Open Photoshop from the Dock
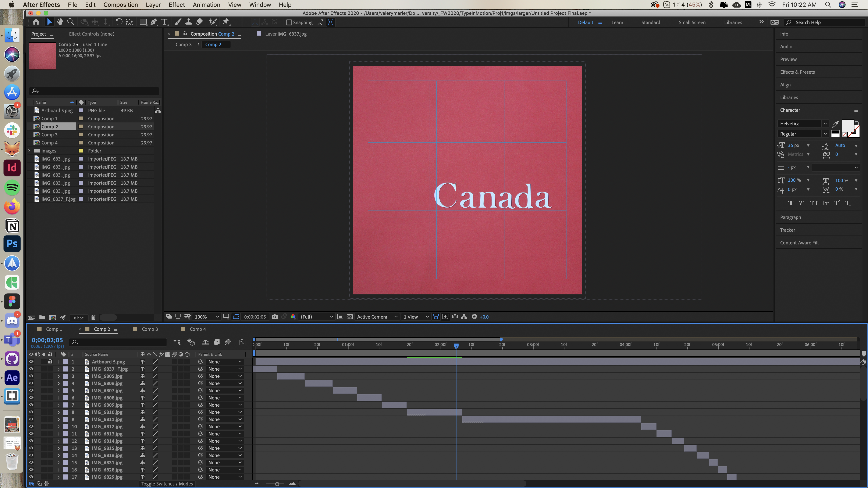Image resolution: width=868 pixels, height=488 pixels. point(12,244)
